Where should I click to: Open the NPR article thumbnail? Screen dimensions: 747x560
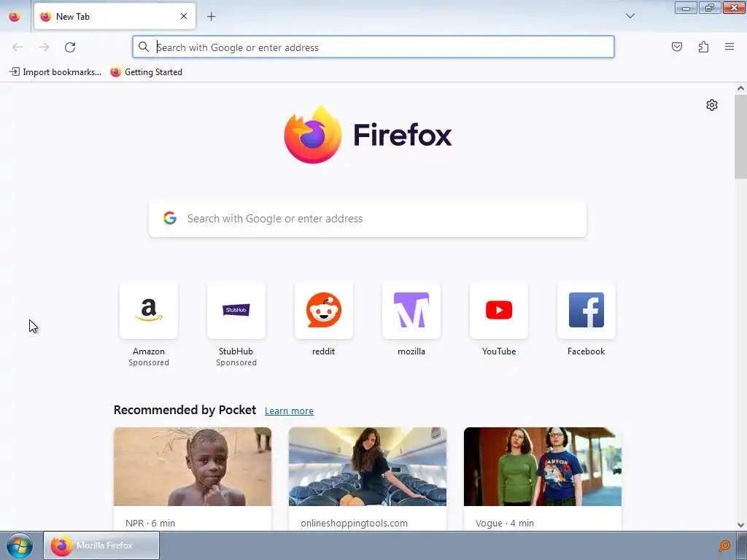coord(193,467)
